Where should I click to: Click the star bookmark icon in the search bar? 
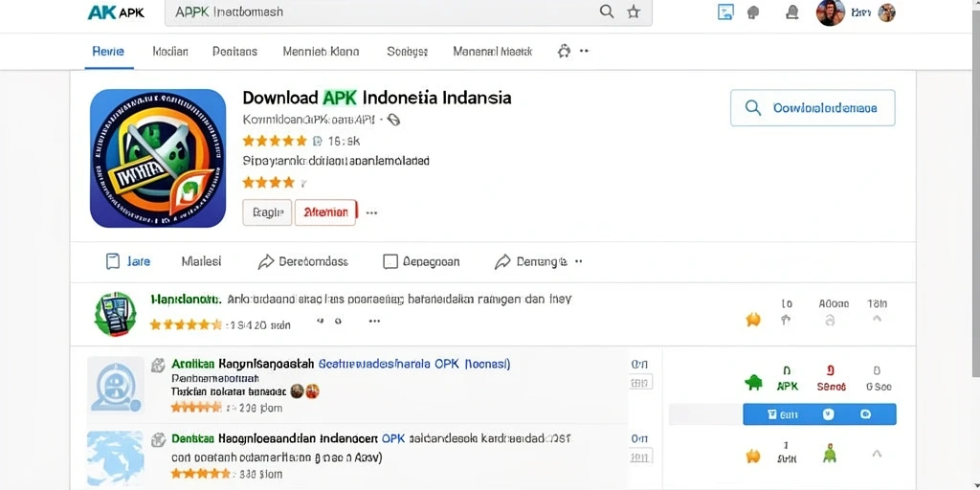point(634,11)
